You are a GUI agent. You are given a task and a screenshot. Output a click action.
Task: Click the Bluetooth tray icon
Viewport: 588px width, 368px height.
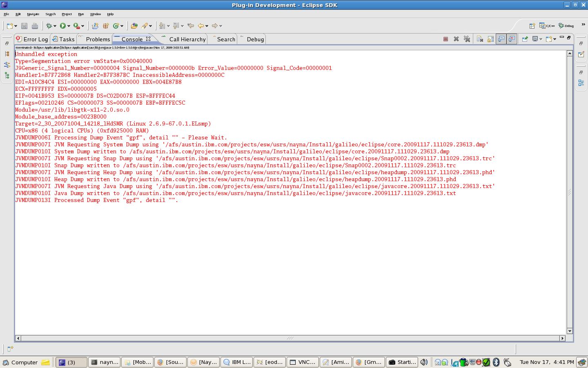[496, 362]
